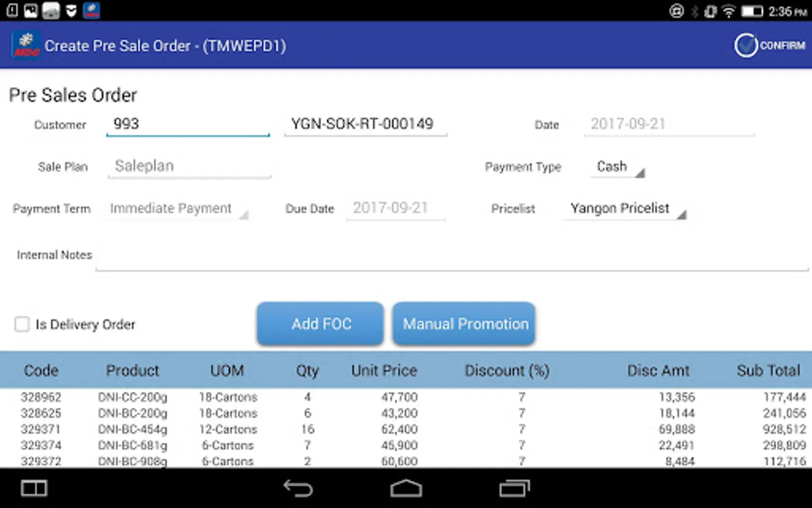
Task: Tap the Pre Sales Order heading
Action: (73, 95)
